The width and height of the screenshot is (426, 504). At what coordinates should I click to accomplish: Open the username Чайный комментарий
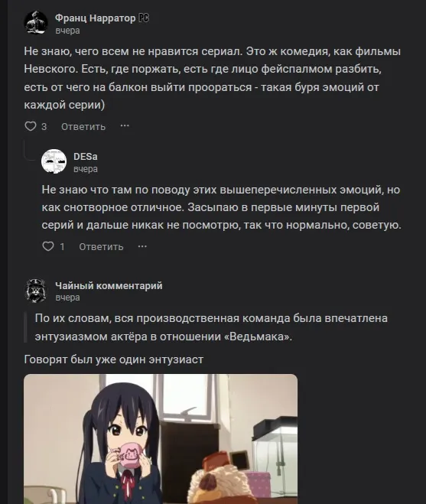(109, 285)
